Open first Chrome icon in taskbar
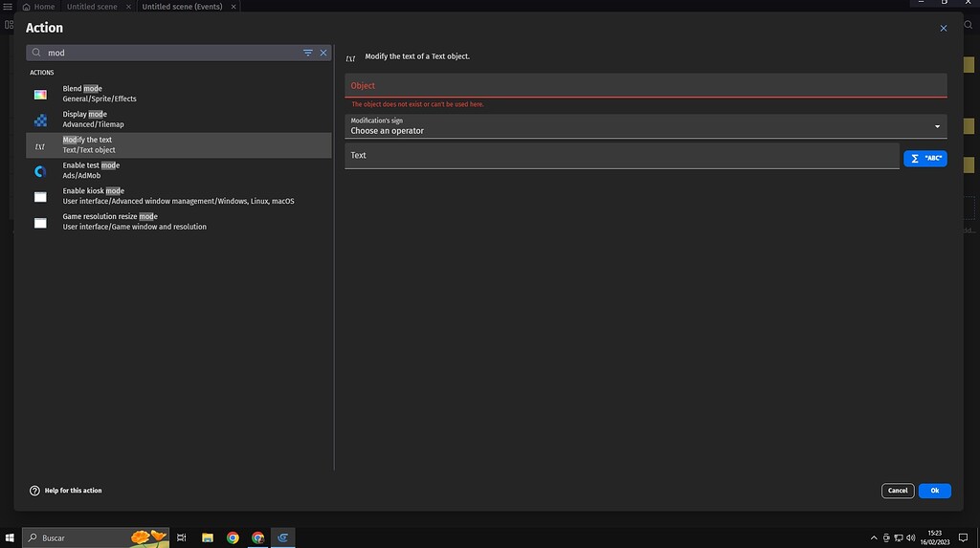Screen dimensions: 980x548 pos(233,538)
